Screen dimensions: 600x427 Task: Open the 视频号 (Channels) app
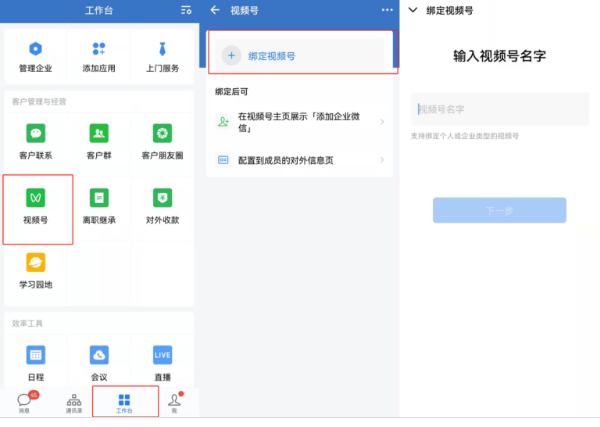tap(36, 205)
